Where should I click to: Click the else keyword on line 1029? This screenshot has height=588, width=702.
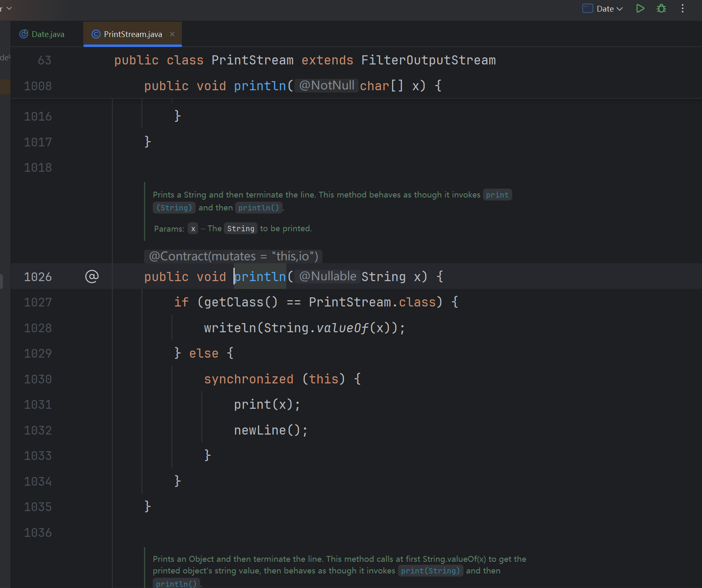(204, 353)
